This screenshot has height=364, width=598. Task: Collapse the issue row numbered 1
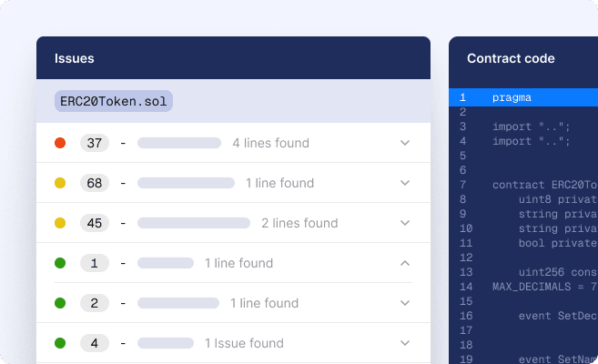(x=405, y=263)
